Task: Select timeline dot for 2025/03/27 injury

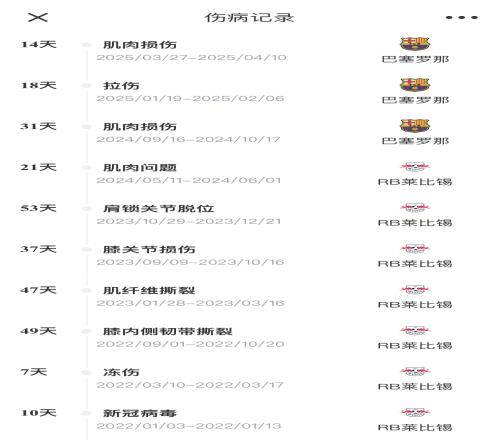Action: point(87,45)
